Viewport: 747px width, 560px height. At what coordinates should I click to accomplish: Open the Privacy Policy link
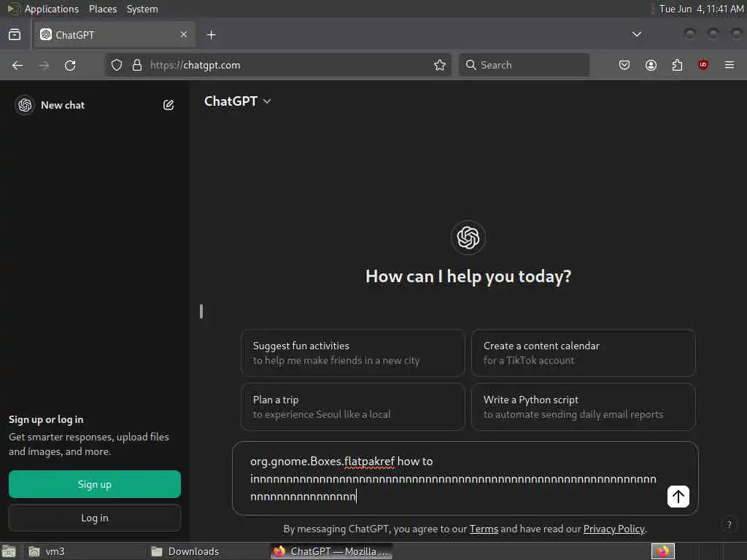(614, 529)
